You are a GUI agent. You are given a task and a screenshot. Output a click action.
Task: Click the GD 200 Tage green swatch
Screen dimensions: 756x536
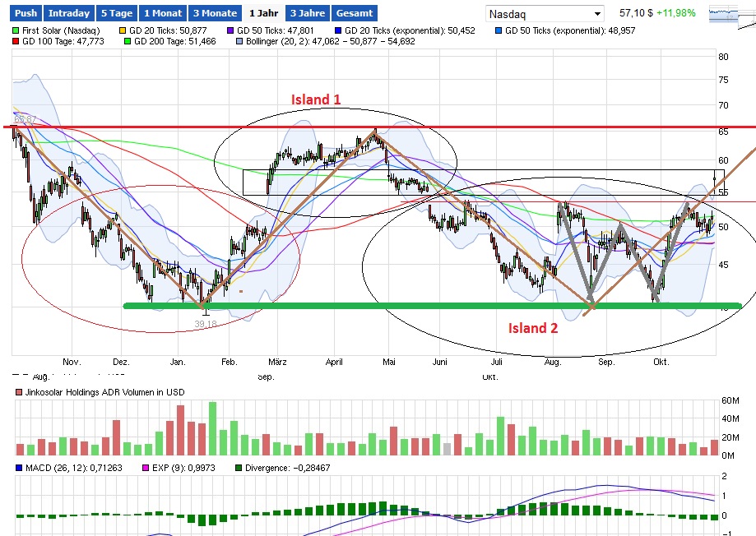(x=128, y=41)
